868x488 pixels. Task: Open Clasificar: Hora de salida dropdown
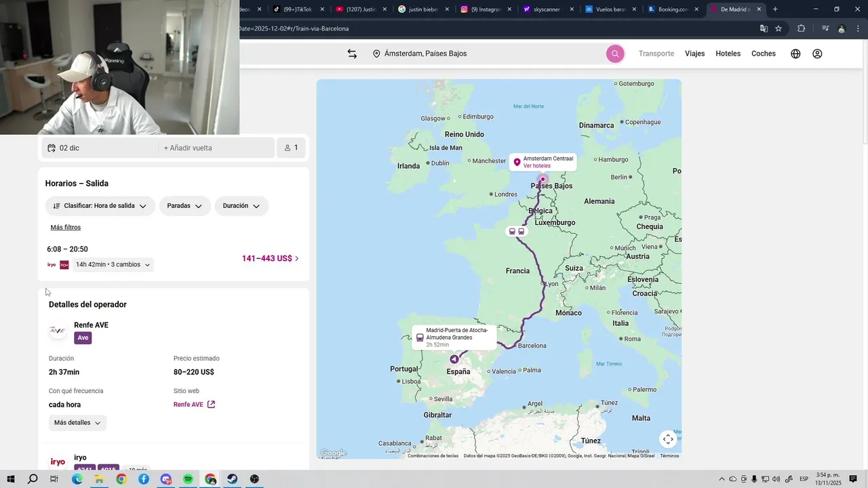click(100, 206)
